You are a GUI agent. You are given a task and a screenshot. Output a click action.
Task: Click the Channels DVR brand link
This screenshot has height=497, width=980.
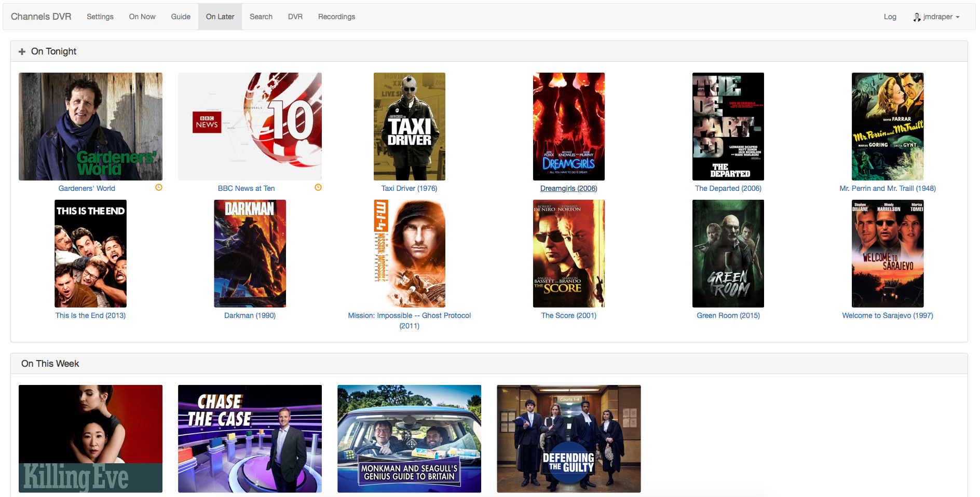pos(41,17)
